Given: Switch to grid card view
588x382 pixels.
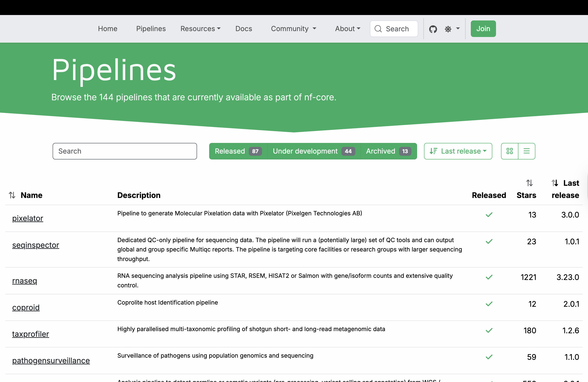Looking at the screenshot, I should pyautogui.click(x=509, y=151).
